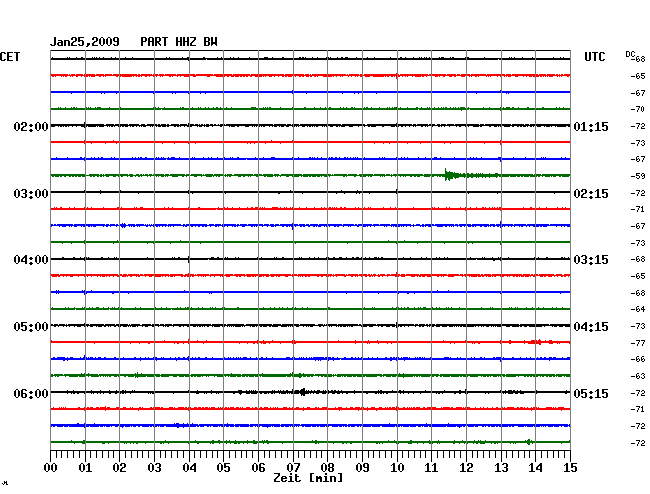This screenshot has width=650, height=494.
Task: Click the CET timezone header
Action: tap(10, 57)
